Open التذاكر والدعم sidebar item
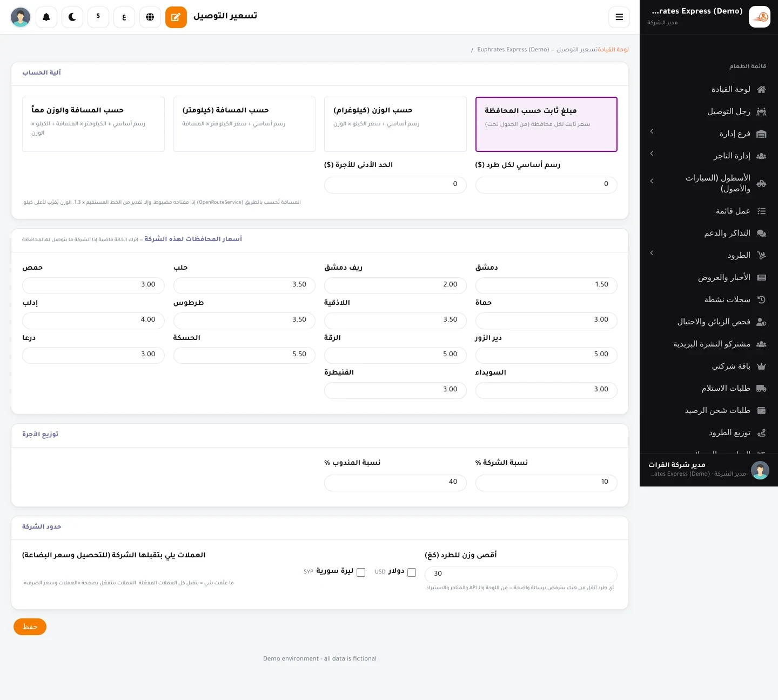The height and width of the screenshot is (700, 778). (x=708, y=233)
